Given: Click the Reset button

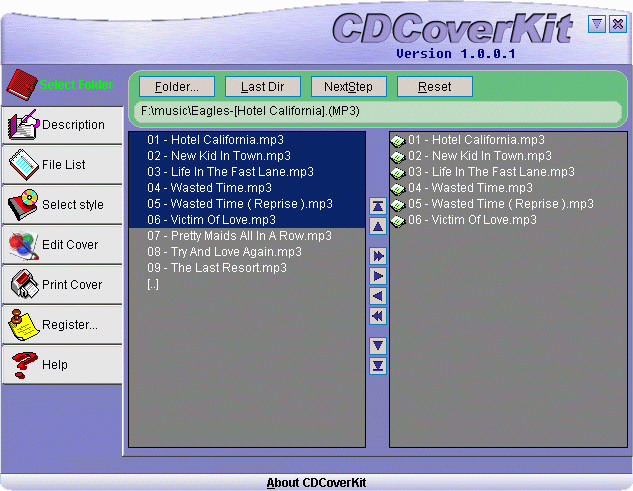Looking at the screenshot, I should click(435, 87).
